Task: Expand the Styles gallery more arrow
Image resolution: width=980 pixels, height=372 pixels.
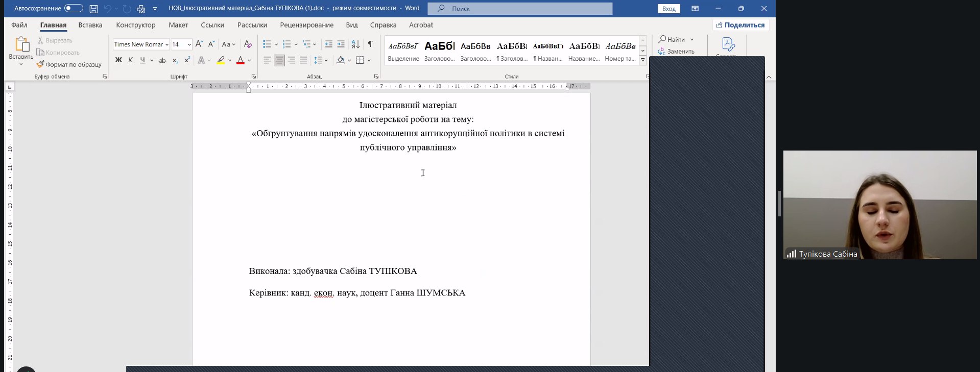Action: coord(643,60)
